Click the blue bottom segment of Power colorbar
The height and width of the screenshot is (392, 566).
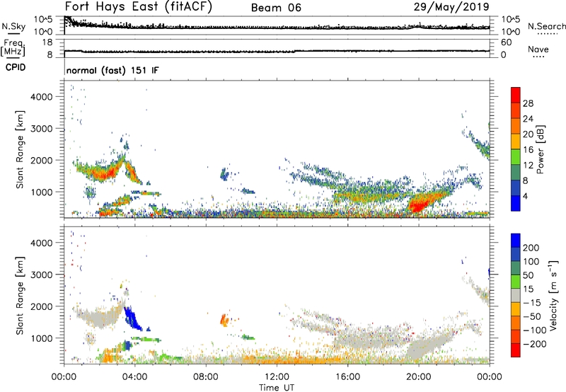516,203
